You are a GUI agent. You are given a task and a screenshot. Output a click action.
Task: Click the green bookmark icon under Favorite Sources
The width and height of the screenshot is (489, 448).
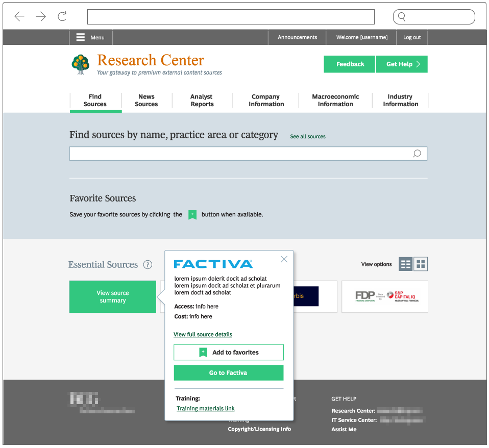click(192, 215)
